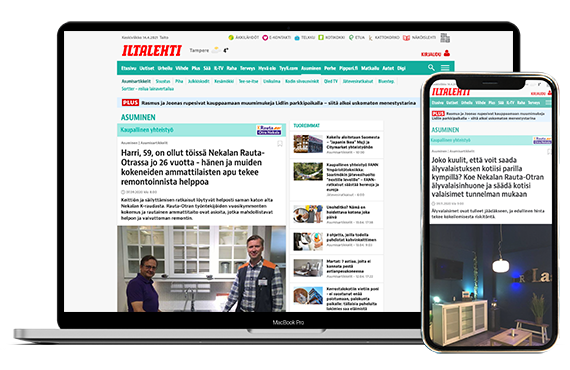Click the user profile icon beside Kirjaudu

(x=447, y=53)
